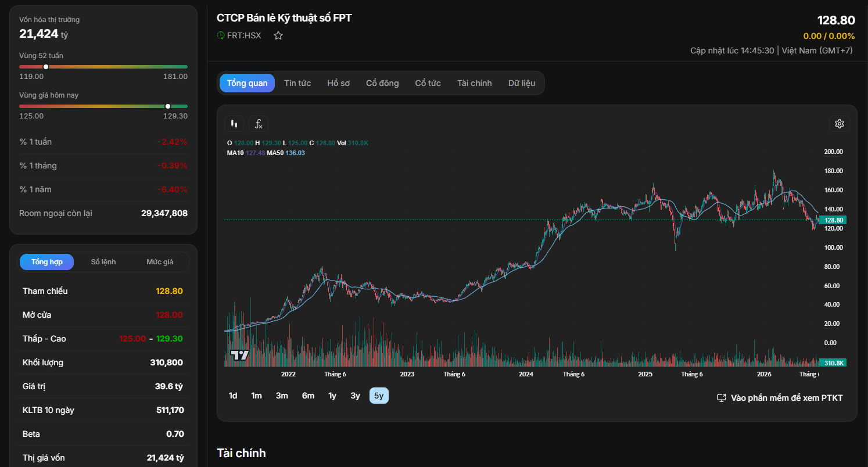The width and height of the screenshot is (868, 467).
Task: Click the 2024 label on chart time axis
Action: [x=526, y=374]
